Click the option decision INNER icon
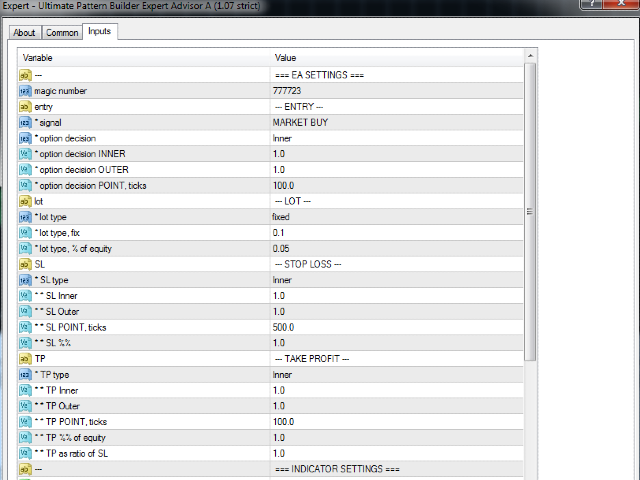The height and width of the screenshot is (480, 640). point(25,154)
